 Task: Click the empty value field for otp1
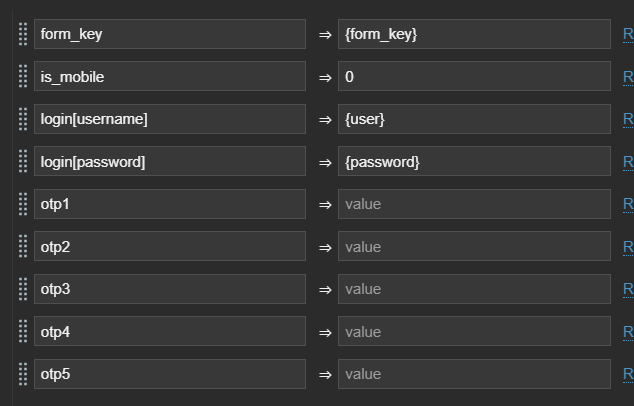point(473,204)
